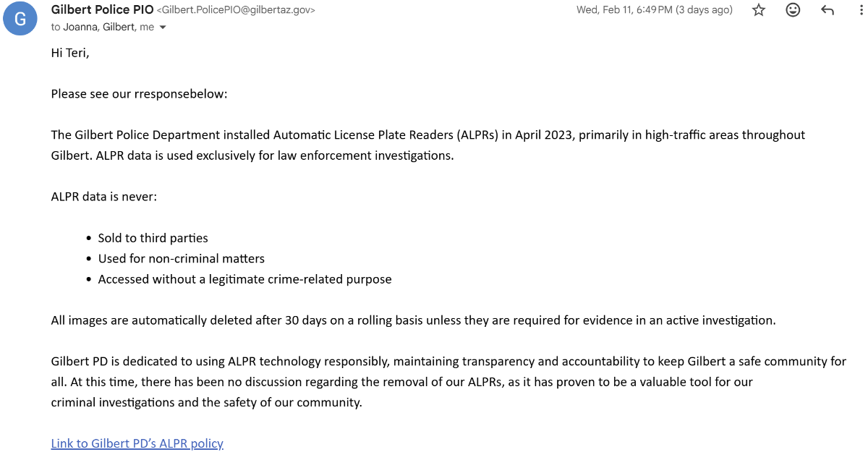Open the three-dot more options menu

(861, 10)
